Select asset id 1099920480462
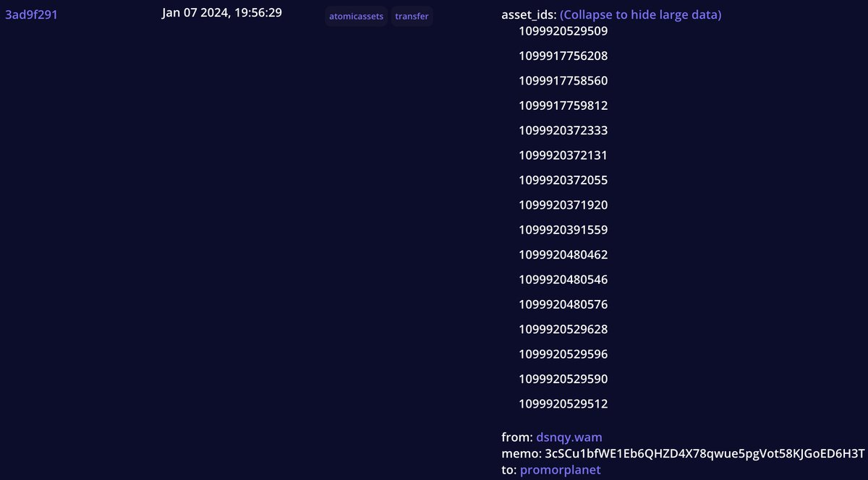 (563, 254)
